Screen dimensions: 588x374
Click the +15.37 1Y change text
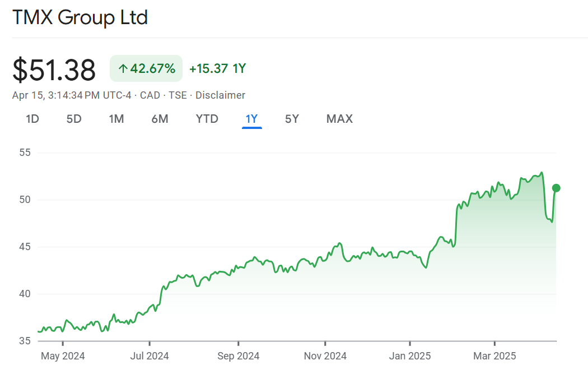pos(217,69)
